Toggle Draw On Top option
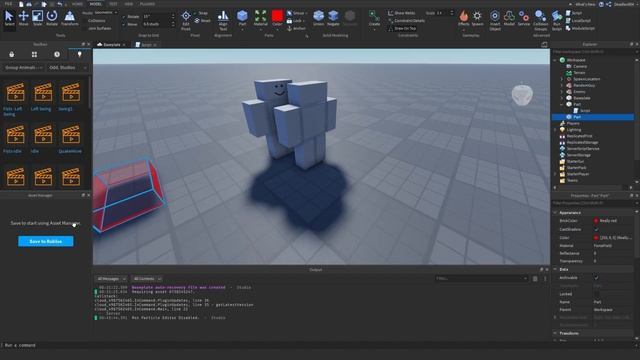The width and height of the screenshot is (640, 360). point(402,29)
